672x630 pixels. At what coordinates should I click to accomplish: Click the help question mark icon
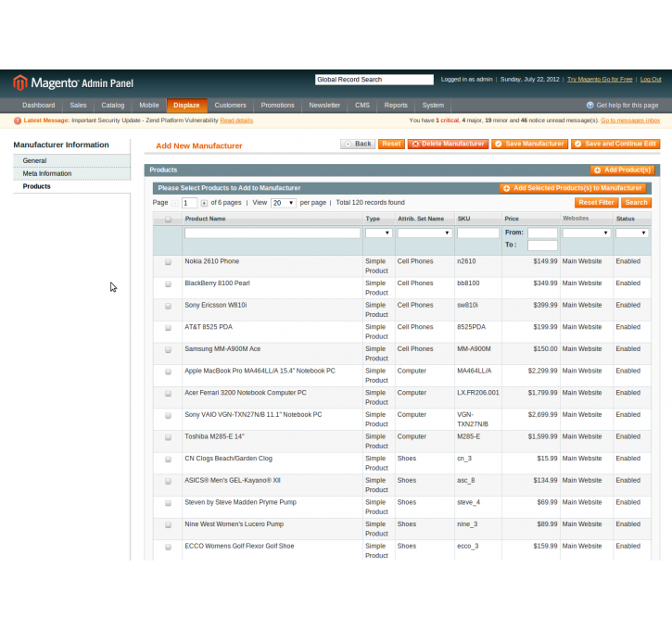pyautogui.click(x=590, y=106)
